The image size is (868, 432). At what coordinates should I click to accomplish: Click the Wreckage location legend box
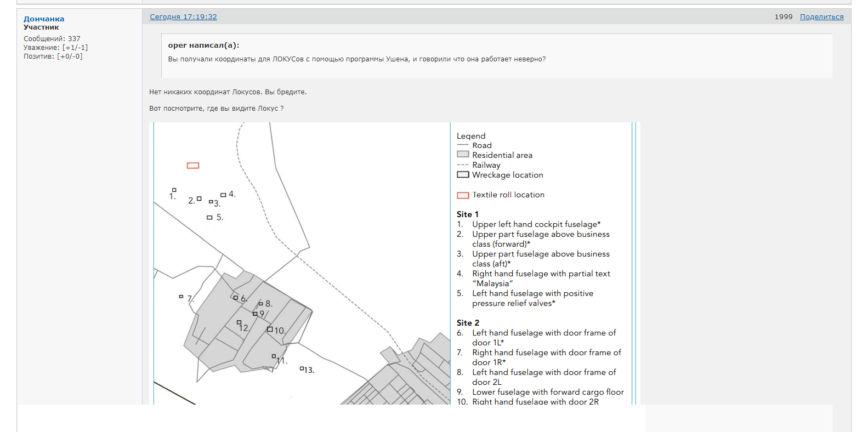pos(463,175)
